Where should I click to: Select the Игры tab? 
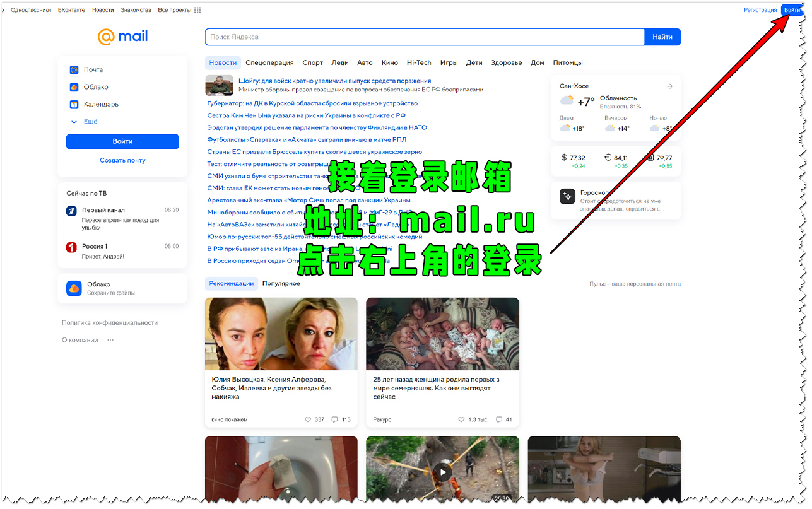coord(449,62)
